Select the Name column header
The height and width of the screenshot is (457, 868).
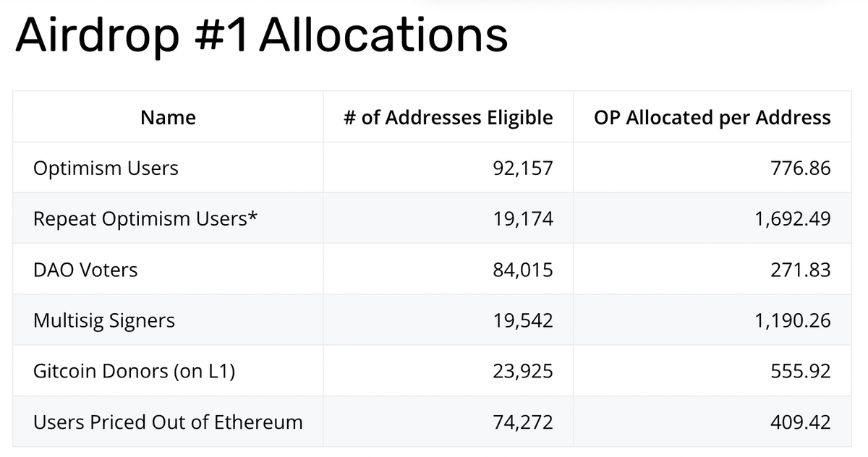click(168, 118)
